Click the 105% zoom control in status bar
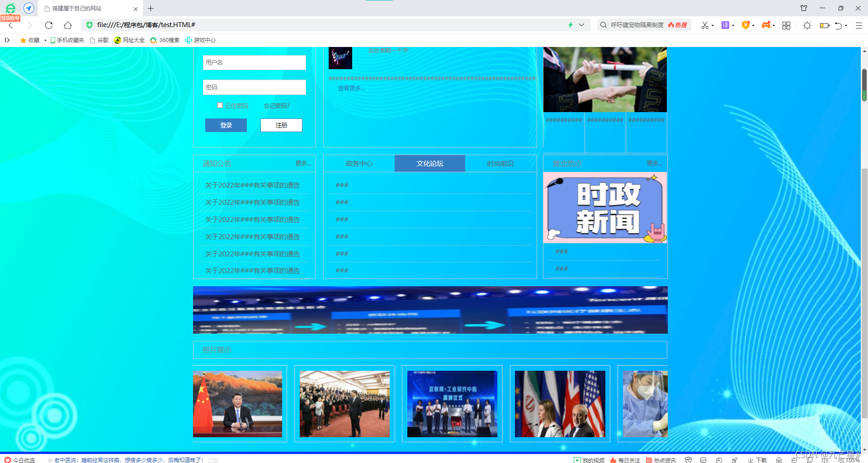This screenshot has height=463, width=868. tap(849, 460)
